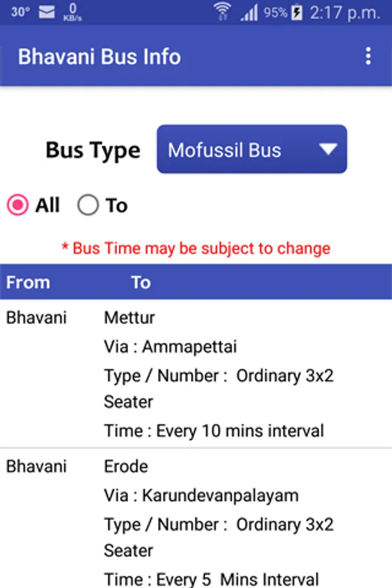The height and width of the screenshot is (588, 392).
Task: Tap the Bus Type label
Action: [x=93, y=150]
